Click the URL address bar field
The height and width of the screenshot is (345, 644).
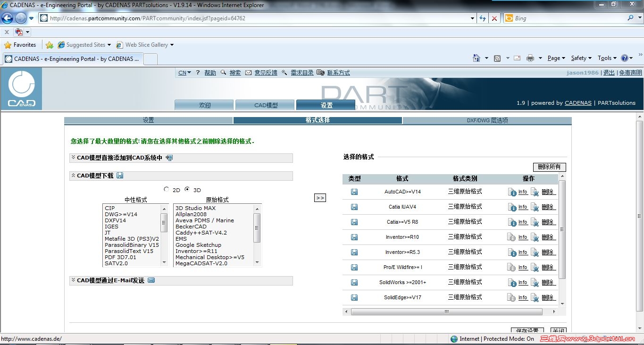pos(257,18)
